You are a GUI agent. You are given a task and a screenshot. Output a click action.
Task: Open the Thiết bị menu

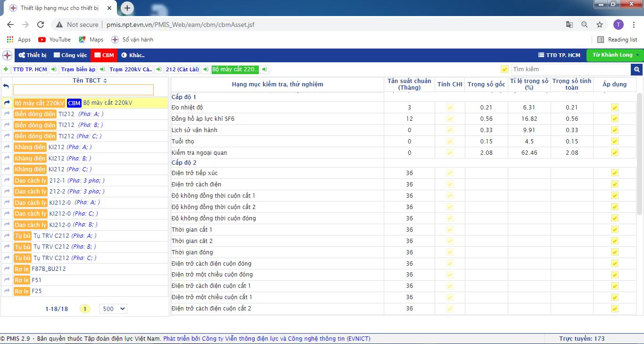[33, 55]
